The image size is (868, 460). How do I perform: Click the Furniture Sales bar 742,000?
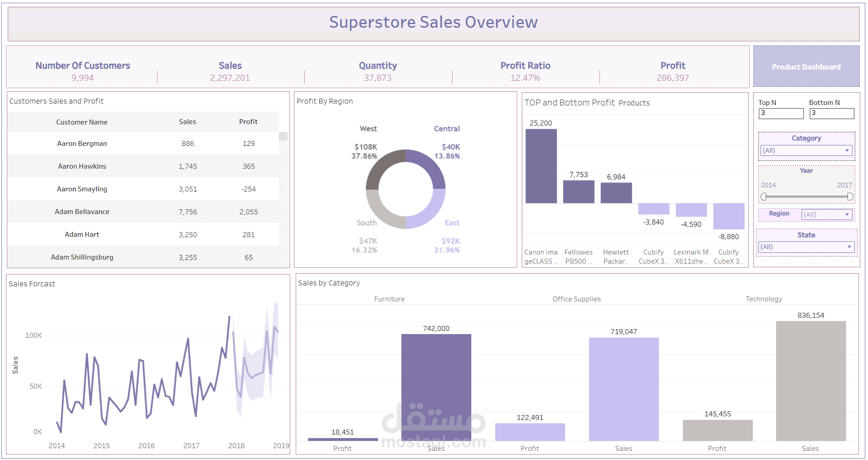(436, 387)
